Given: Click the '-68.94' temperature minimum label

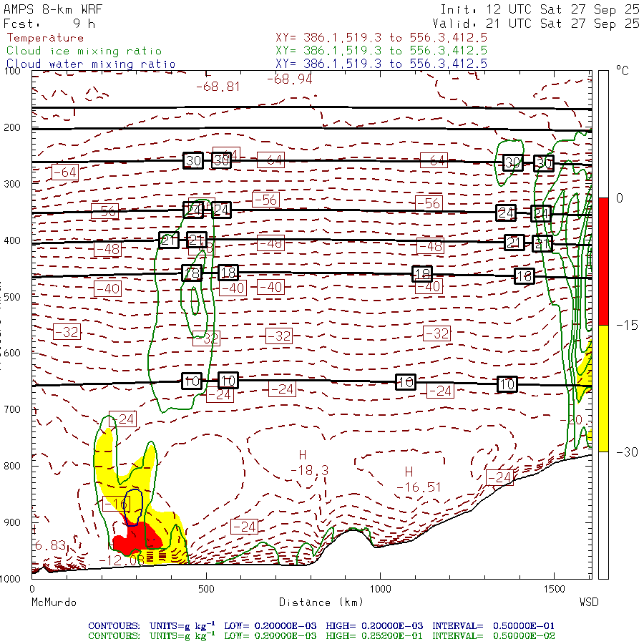Looking at the screenshot, I should coord(290,79).
